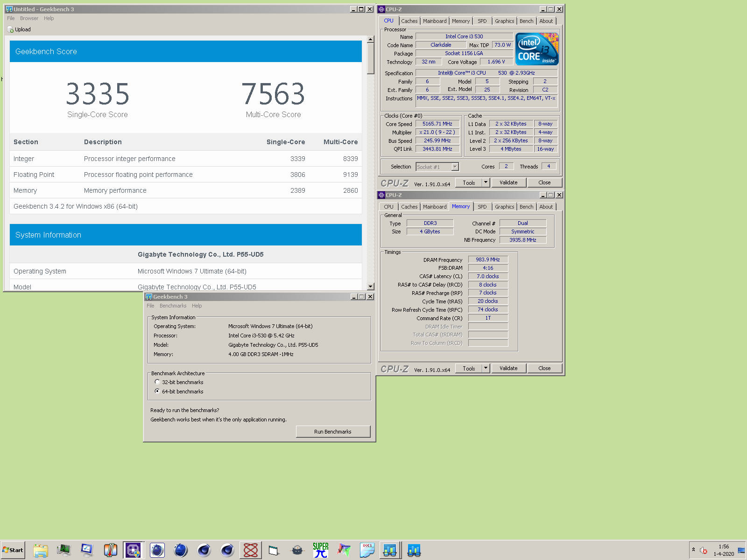Image resolution: width=747 pixels, height=560 pixels.
Task: Show hidden tray icons with the double chevron
Action: tap(693, 550)
